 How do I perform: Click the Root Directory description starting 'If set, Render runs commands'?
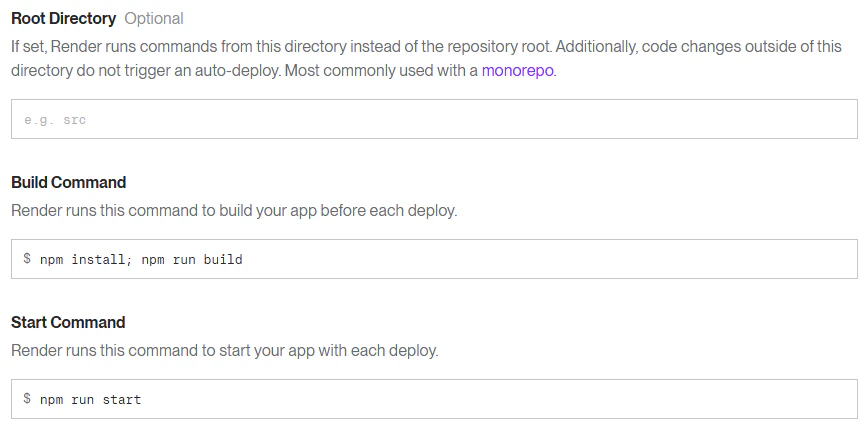(x=426, y=59)
